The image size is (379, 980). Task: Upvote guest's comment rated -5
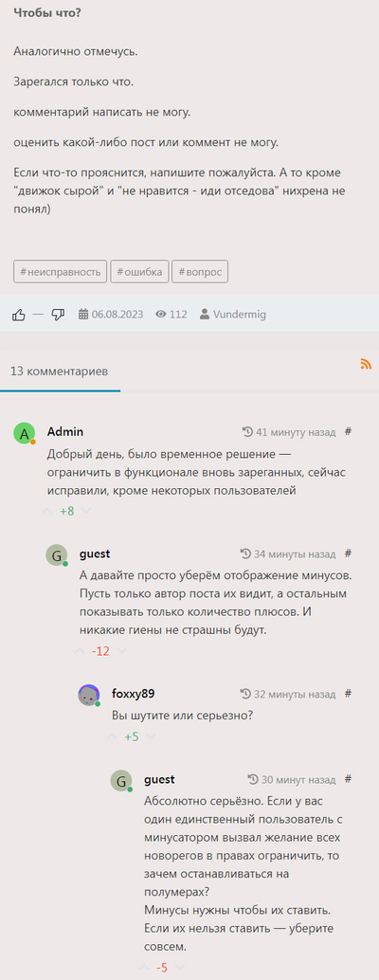pos(144,968)
